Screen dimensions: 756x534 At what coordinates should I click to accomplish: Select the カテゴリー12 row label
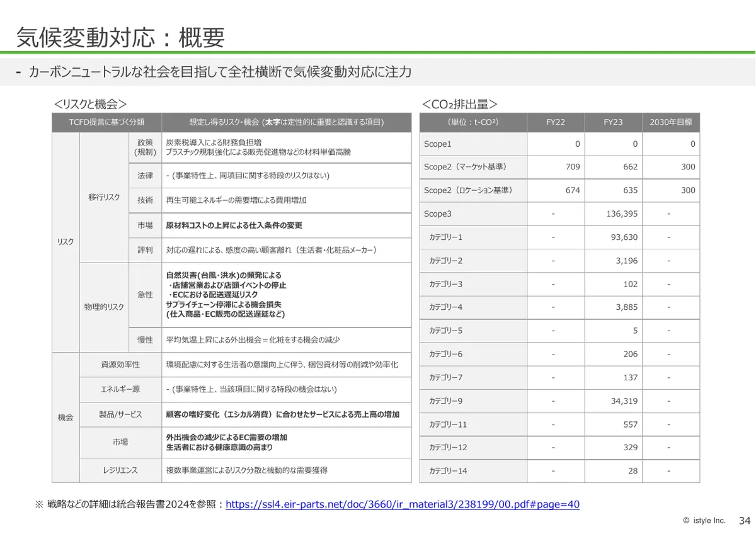(448, 447)
